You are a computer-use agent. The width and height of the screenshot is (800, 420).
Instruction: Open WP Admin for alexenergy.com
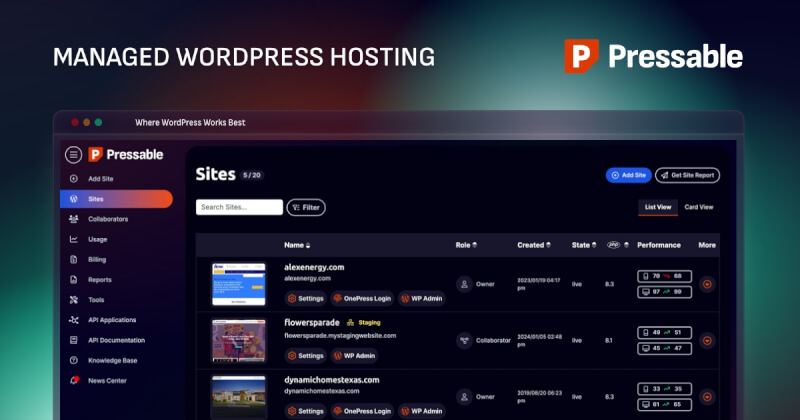421,299
